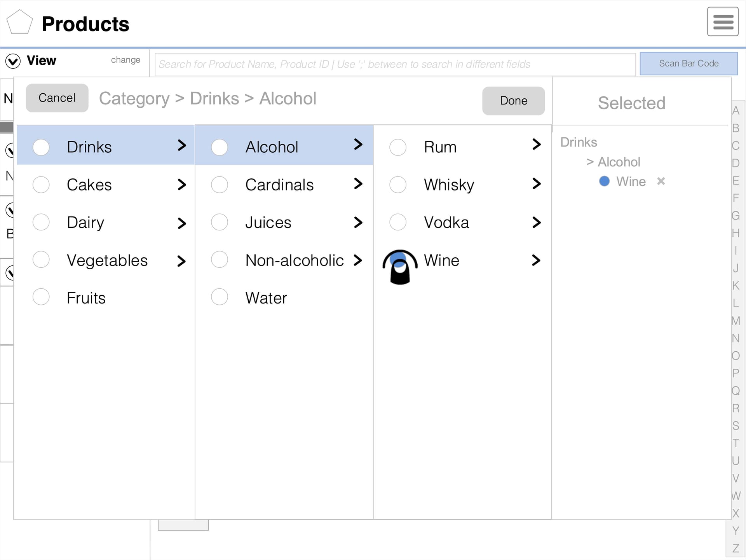Select the Water radio button
This screenshot has height=560, width=746.
click(220, 297)
